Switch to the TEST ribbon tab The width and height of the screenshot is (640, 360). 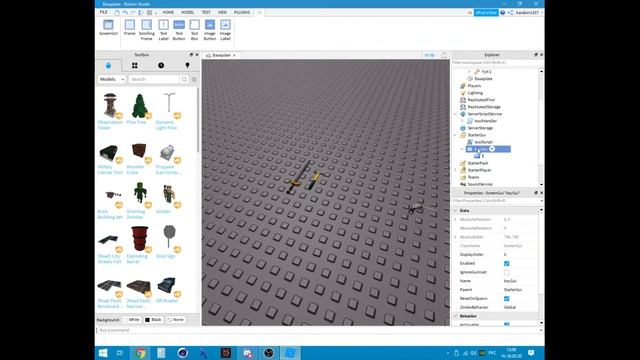206,13
